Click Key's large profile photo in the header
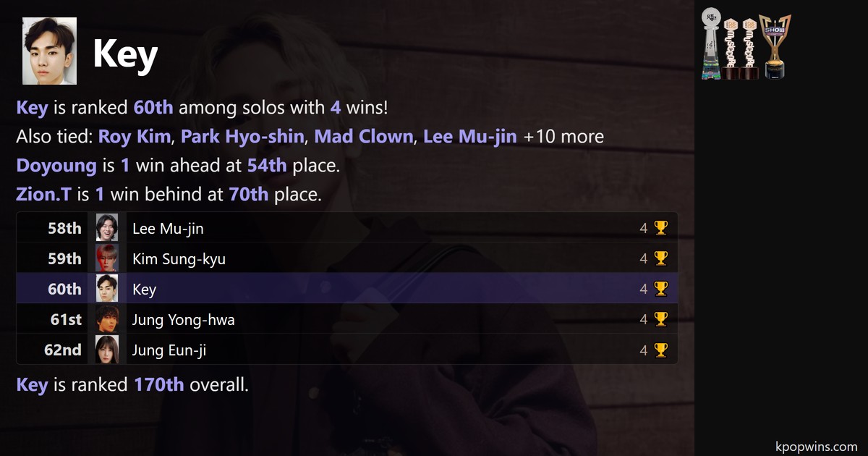The width and height of the screenshot is (868, 456). point(49,51)
